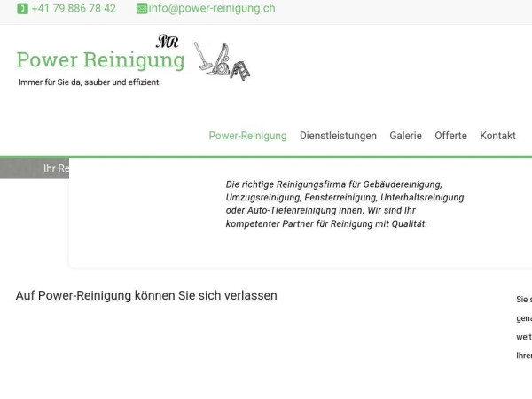
Task: Click the green phone icon
Action: click(x=23, y=9)
